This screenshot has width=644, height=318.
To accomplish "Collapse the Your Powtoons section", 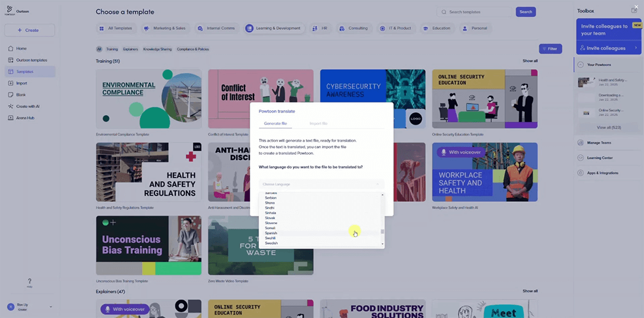I will (580, 64).
